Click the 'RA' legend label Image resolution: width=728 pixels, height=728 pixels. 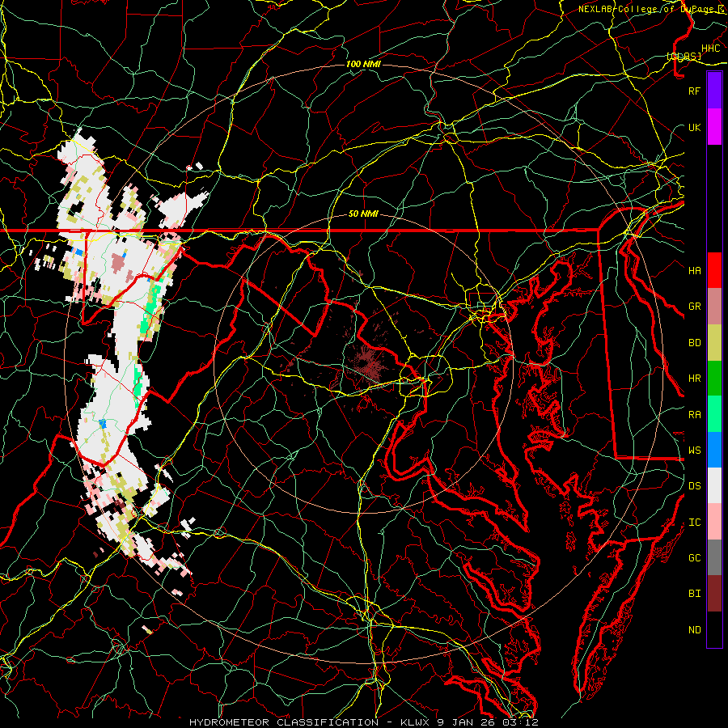[694, 415]
